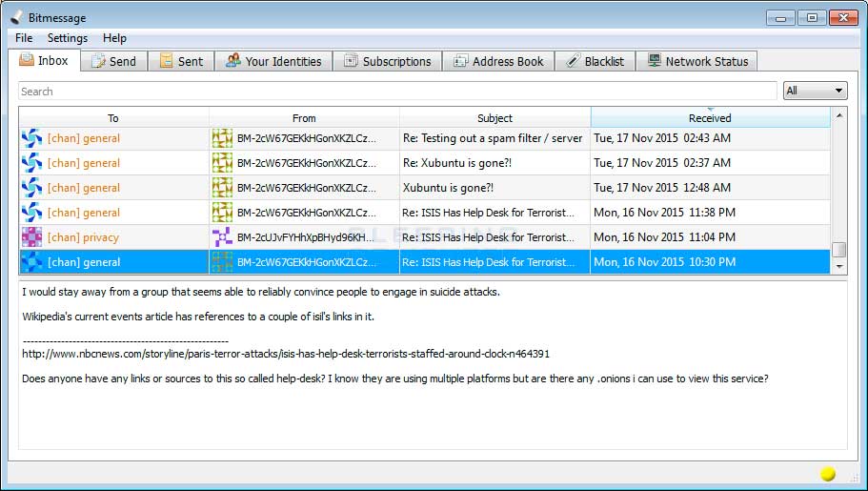
Task: Click sender identicon in selected 10:30 PM row
Action: click(222, 262)
